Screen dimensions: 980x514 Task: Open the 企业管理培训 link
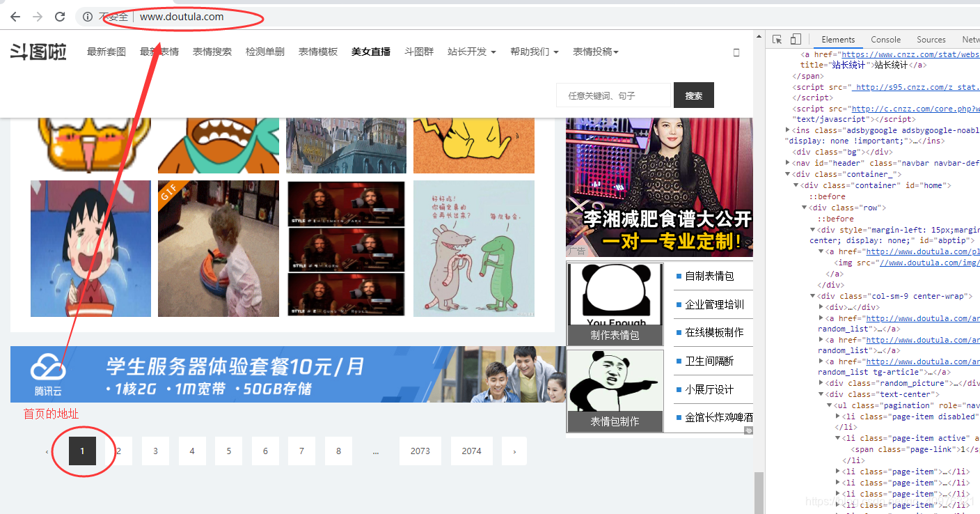coord(714,304)
